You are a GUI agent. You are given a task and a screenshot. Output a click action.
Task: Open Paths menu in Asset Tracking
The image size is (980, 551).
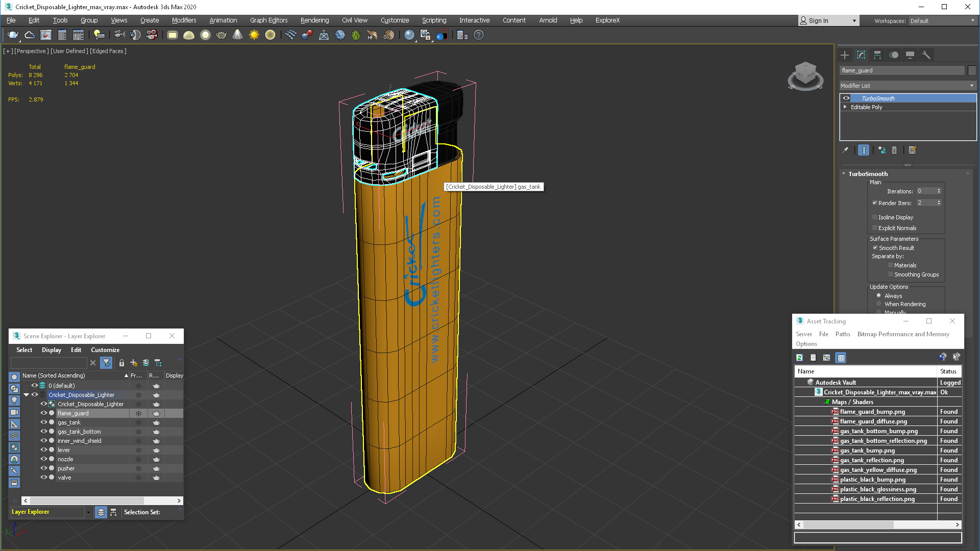click(843, 334)
